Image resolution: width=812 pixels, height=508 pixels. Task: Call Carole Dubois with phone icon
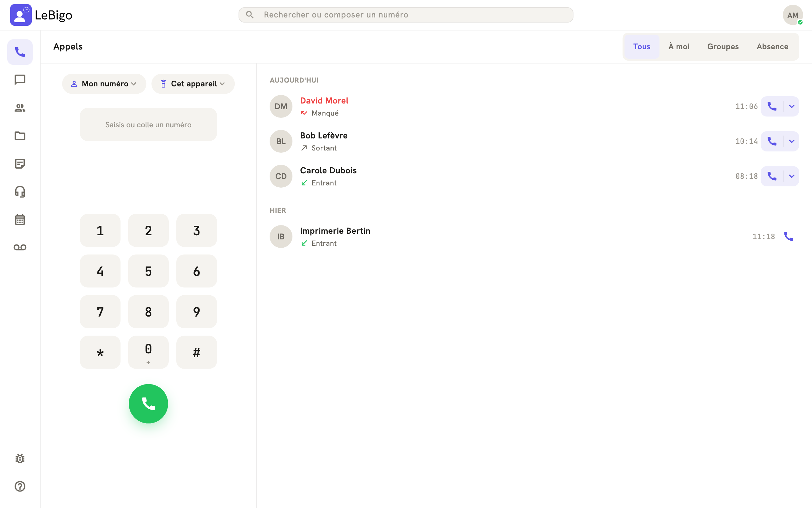pyautogui.click(x=772, y=176)
